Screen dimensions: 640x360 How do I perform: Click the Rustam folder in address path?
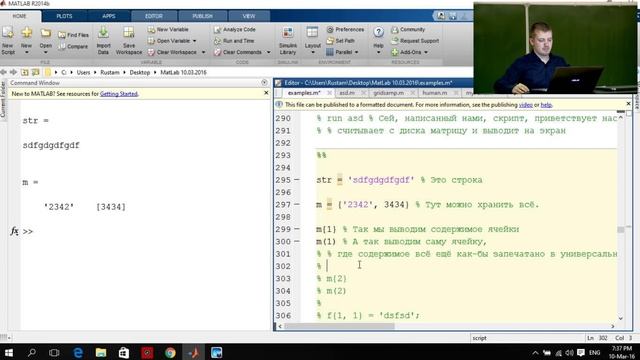coord(110,72)
